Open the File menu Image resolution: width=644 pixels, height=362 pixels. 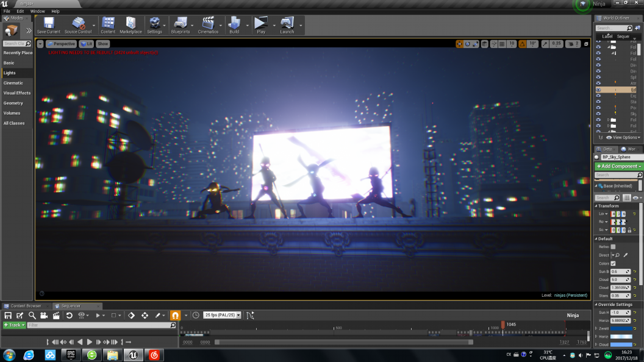pos(7,12)
